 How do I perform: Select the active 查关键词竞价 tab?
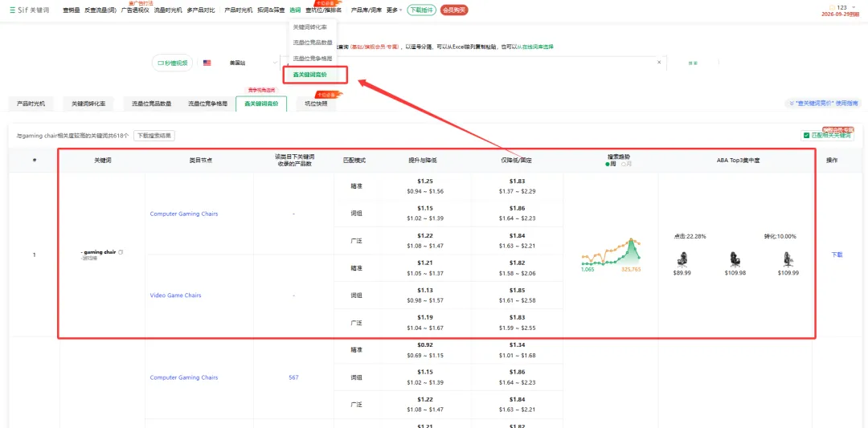pos(261,104)
